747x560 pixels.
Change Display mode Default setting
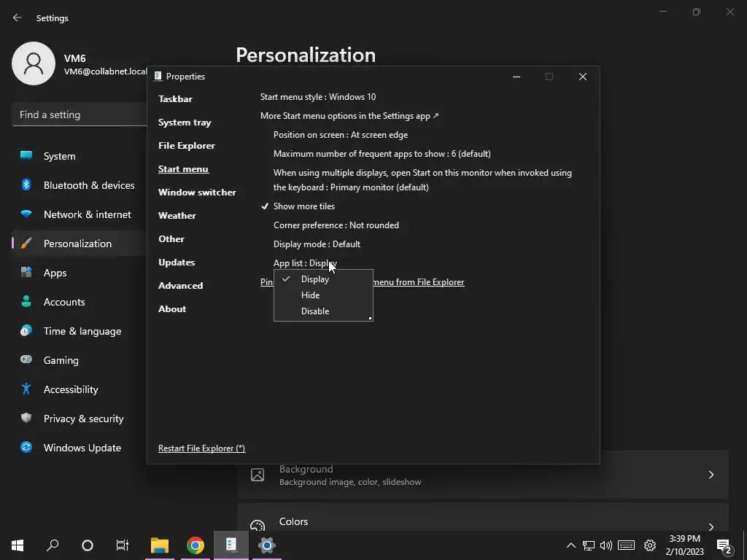pos(317,244)
